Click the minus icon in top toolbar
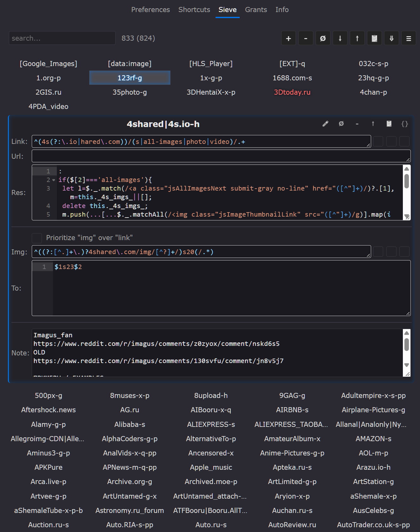The image size is (420, 532). point(305,38)
